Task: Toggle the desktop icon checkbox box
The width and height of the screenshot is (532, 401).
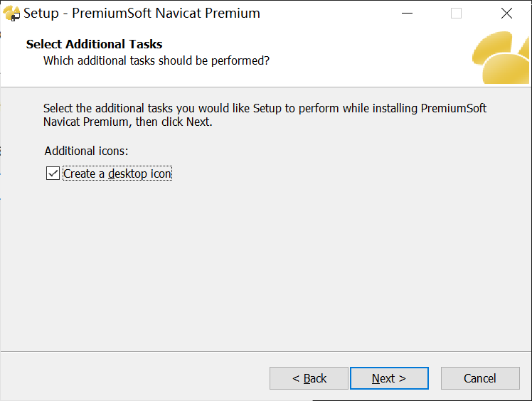Action: [x=53, y=173]
